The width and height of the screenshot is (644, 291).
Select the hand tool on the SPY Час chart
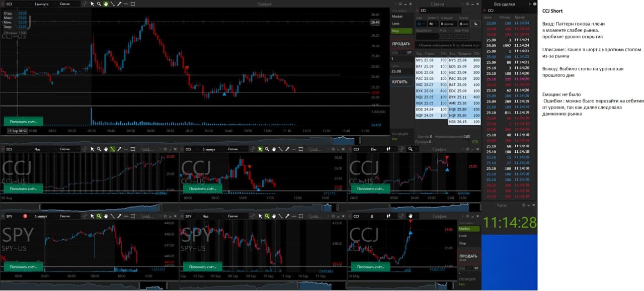coord(273,216)
